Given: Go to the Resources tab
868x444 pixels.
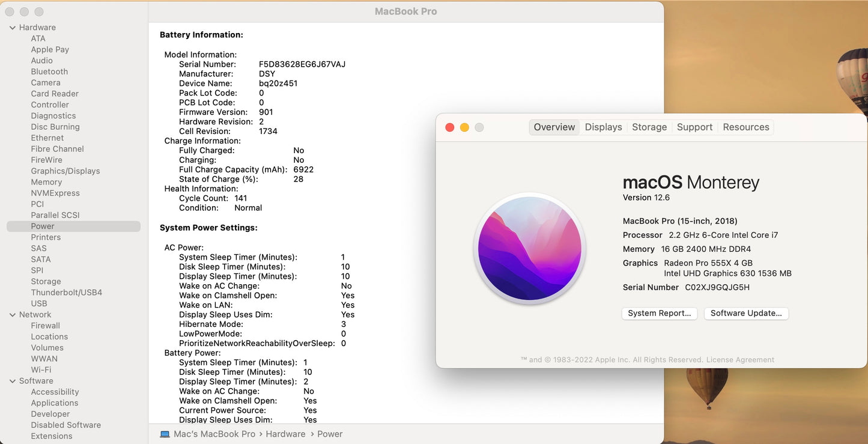Looking at the screenshot, I should (x=745, y=127).
